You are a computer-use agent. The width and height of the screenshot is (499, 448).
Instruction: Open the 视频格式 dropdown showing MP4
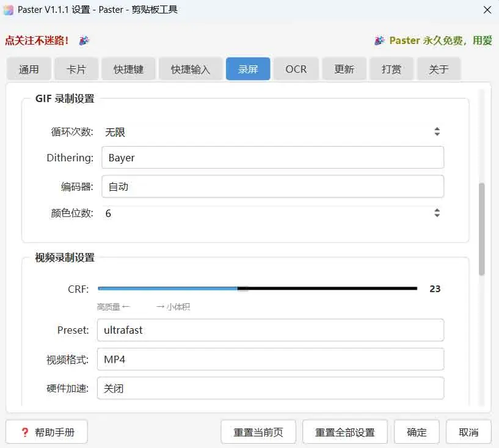pyautogui.click(x=271, y=359)
